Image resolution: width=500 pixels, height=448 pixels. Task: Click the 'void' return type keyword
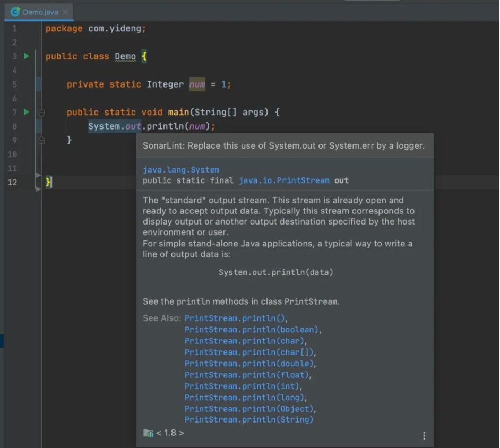tap(152, 112)
